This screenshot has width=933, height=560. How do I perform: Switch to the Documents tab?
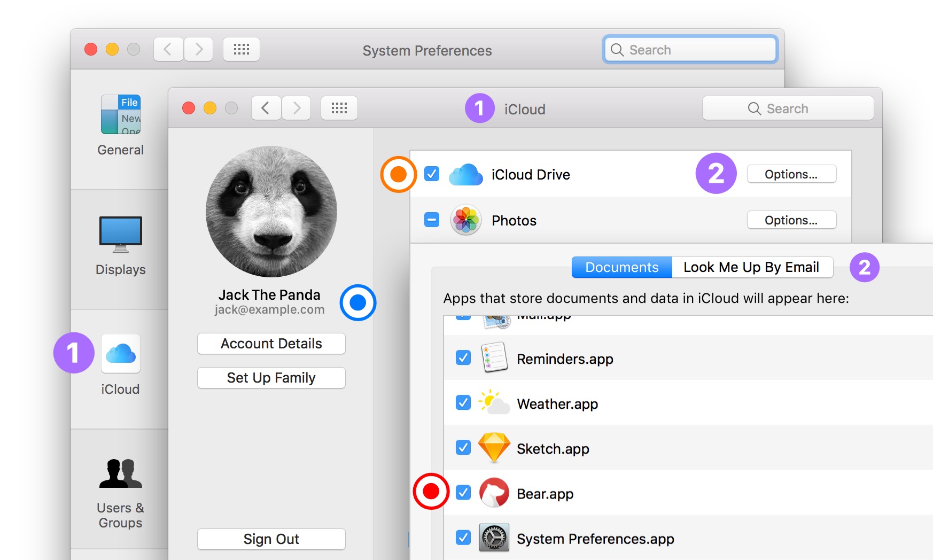(x=621, y=267)
